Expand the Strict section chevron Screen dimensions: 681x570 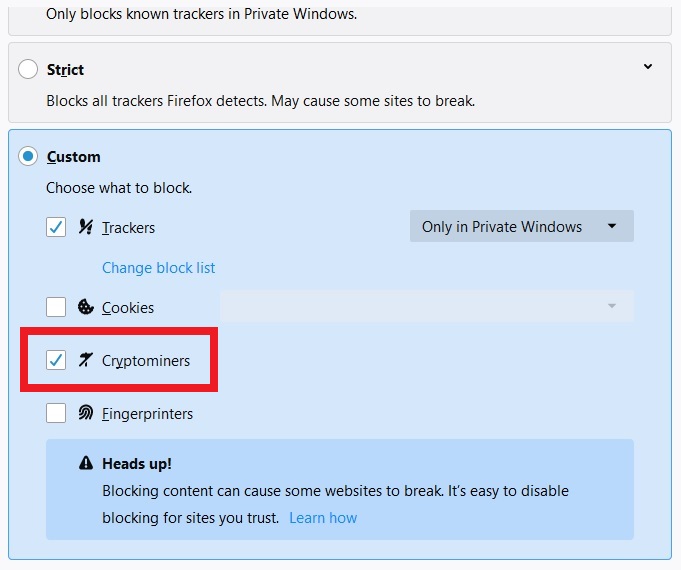click(x=648, y=66)
